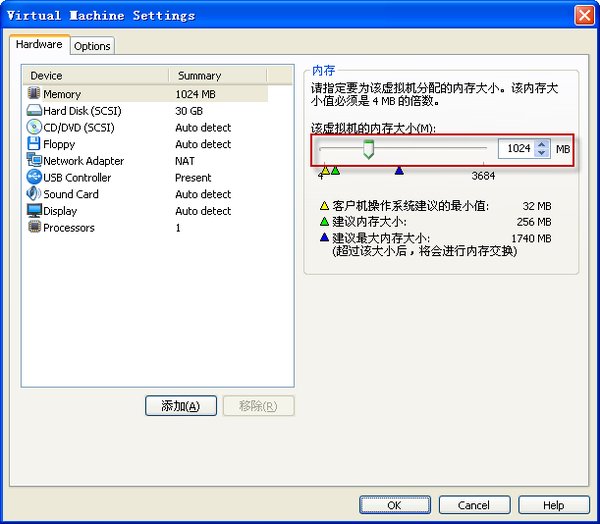
Task: Select the Processors row label
Action: [x=69, y=228]
